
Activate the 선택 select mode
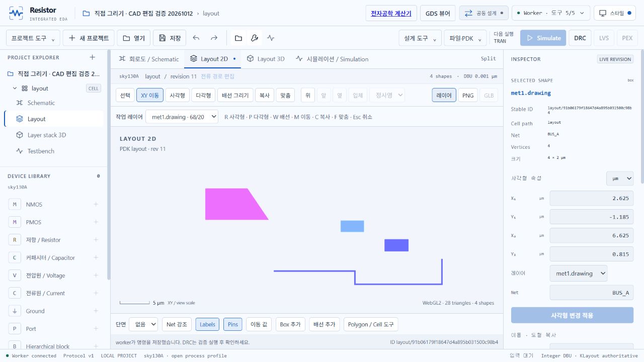pyautogui.click(x=124, y=95)
